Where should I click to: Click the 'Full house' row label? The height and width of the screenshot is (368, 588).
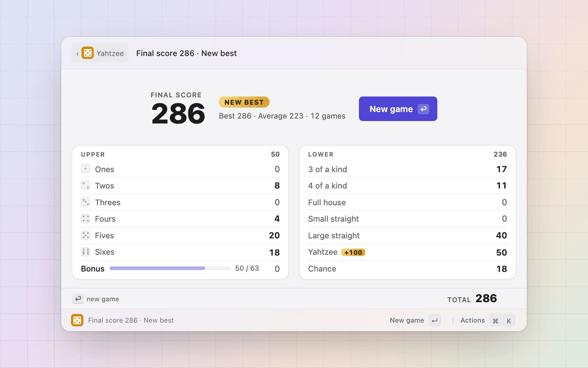coord(327,202)
